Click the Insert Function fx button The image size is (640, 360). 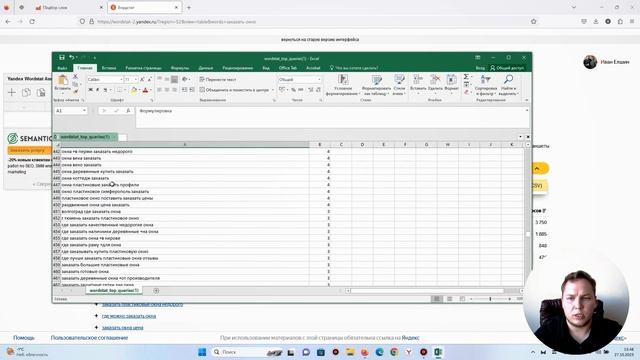click(128, 111)
